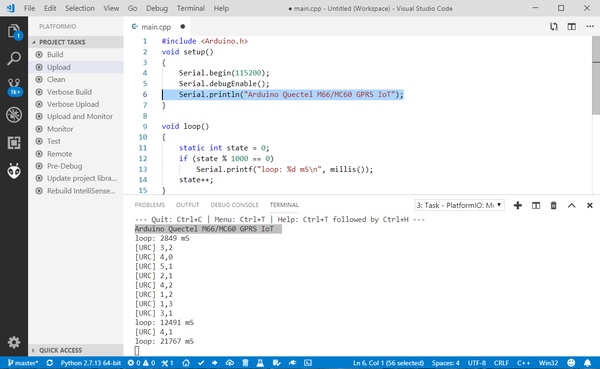Switch to the DEBUG CONSOLE tab
The width and height of the screenshot is (600, 369).
235,205
